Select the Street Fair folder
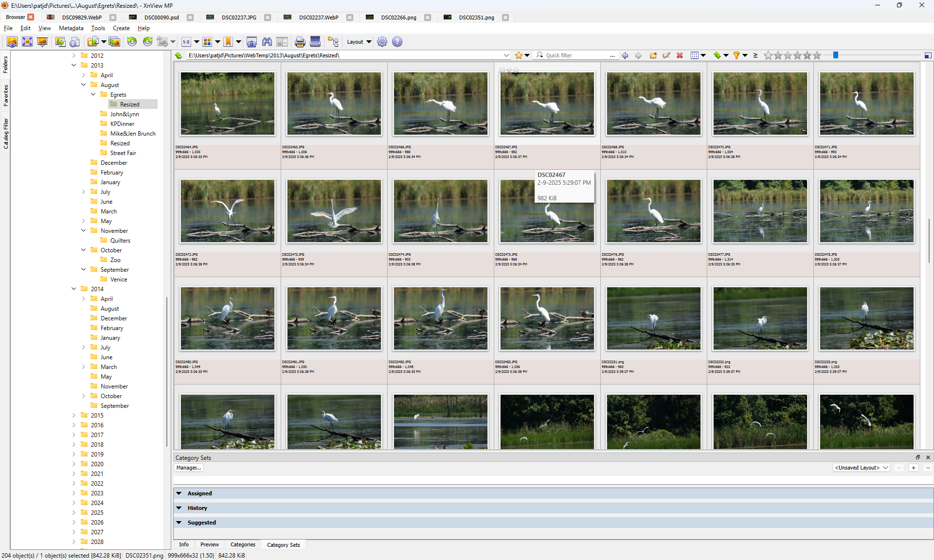Viewport: 934px width, 560px height. (x=123, y=153)
